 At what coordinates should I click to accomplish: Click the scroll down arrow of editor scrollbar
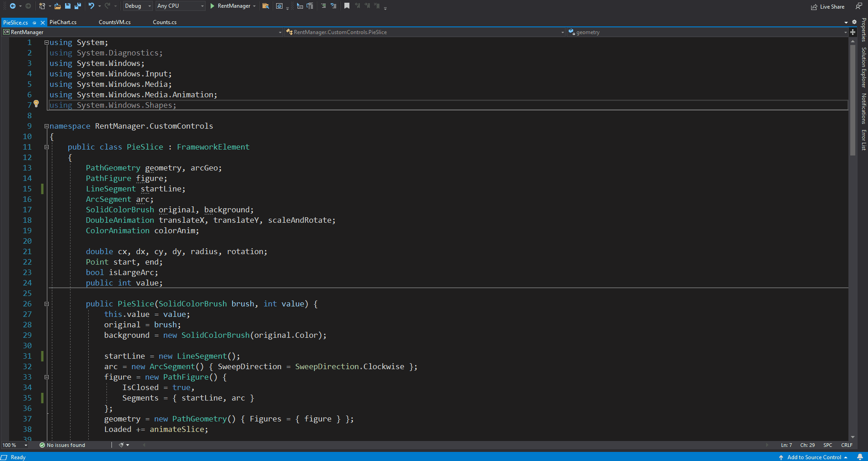[x=853, y=437]
